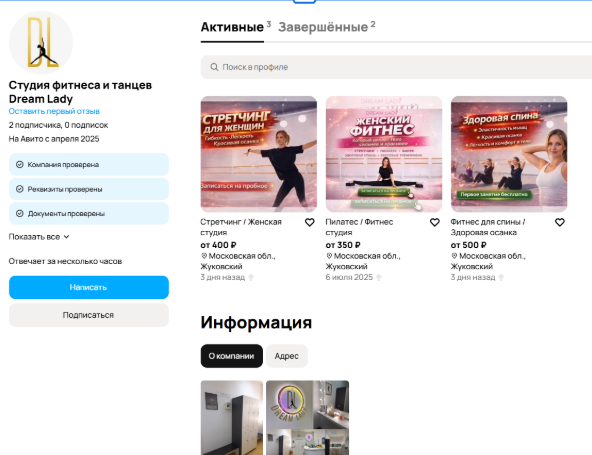The height and width of the screenshot is (455, 592).
Task: Click the checkmark icon beside Документы проверены
Action: [x=20, y=214]
